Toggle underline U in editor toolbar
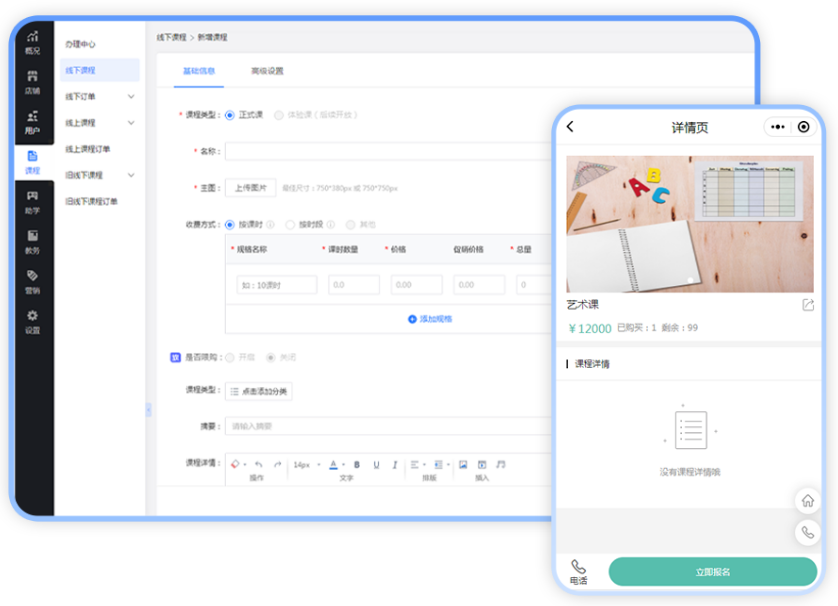This screenshot has height=606, width=838. pyautogui.click(x=376, y=464)
